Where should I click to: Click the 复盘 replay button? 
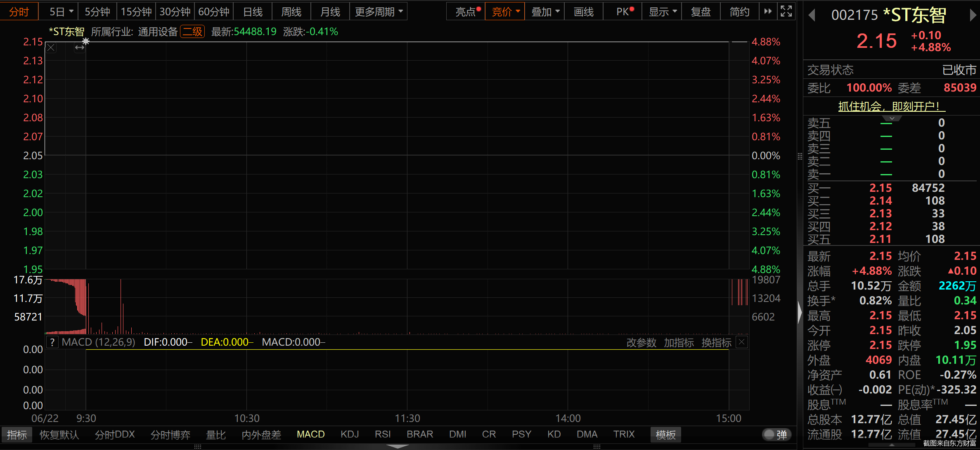pos(701,12)
